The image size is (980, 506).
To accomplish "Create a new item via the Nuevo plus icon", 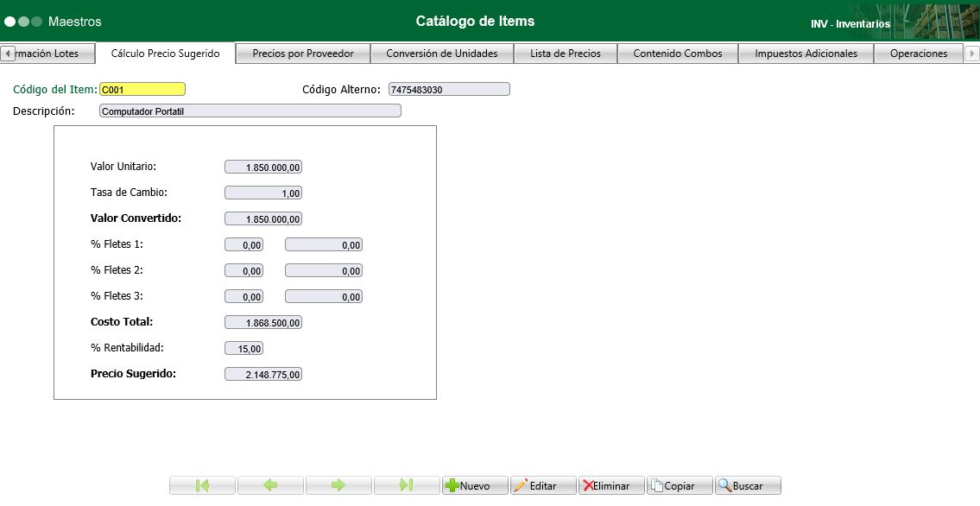I will [453, 484].
